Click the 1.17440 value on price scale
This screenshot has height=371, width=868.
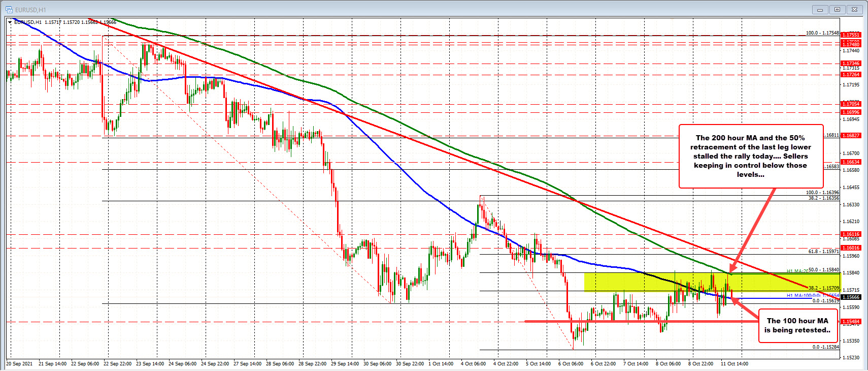tap(851, 51)
